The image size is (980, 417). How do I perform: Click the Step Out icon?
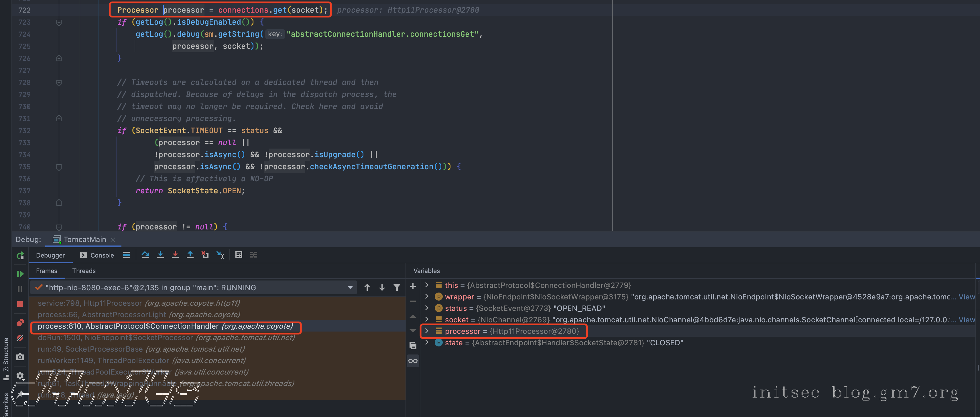coord(190,255)
